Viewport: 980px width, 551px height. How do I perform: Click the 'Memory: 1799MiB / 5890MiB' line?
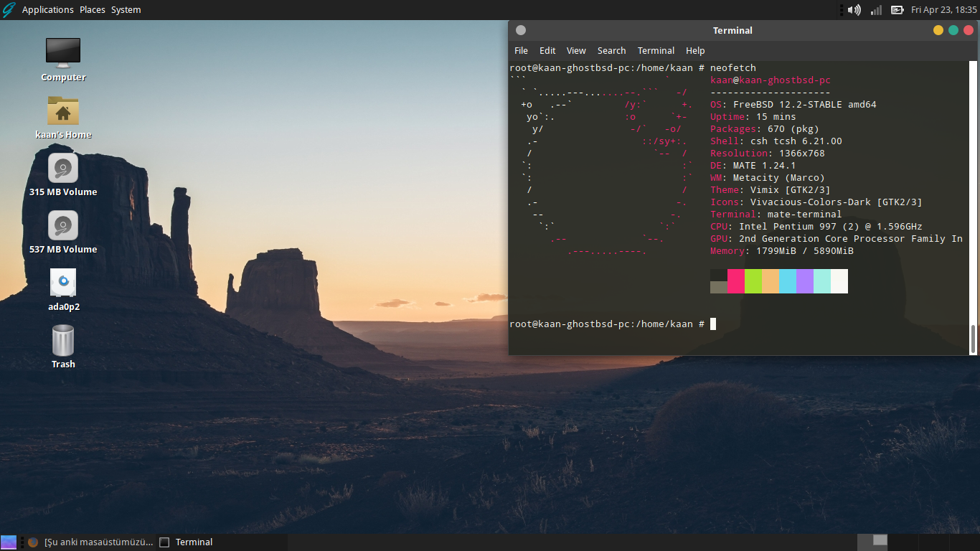[x=782, y=251]
